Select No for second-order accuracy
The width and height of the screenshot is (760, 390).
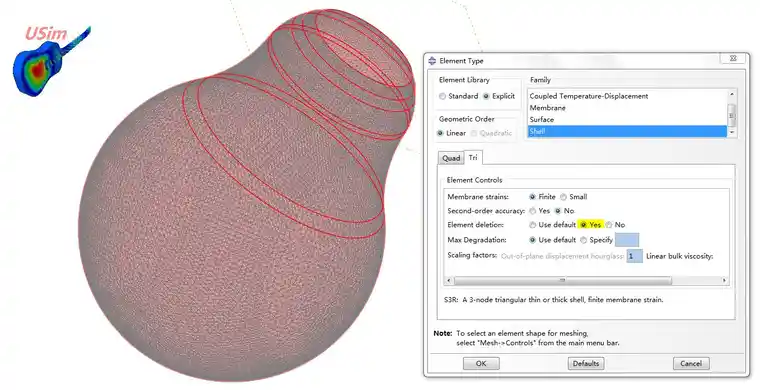tap(558, 211)
